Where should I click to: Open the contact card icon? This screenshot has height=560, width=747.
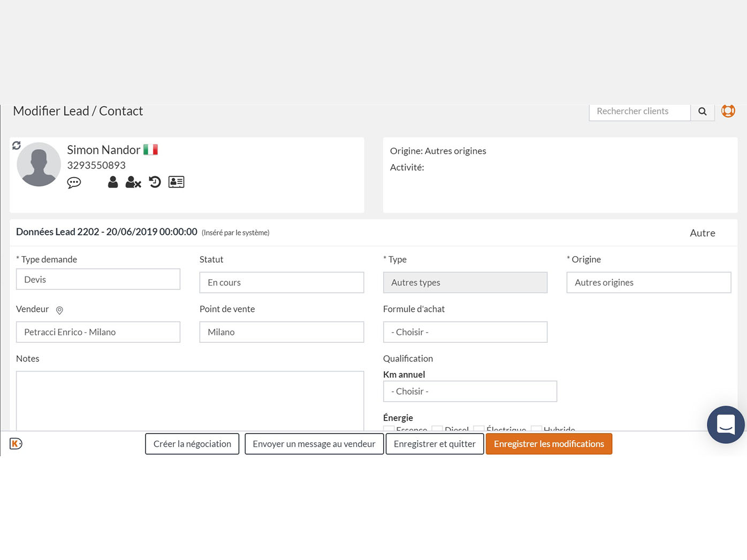[x=176, y=182]
